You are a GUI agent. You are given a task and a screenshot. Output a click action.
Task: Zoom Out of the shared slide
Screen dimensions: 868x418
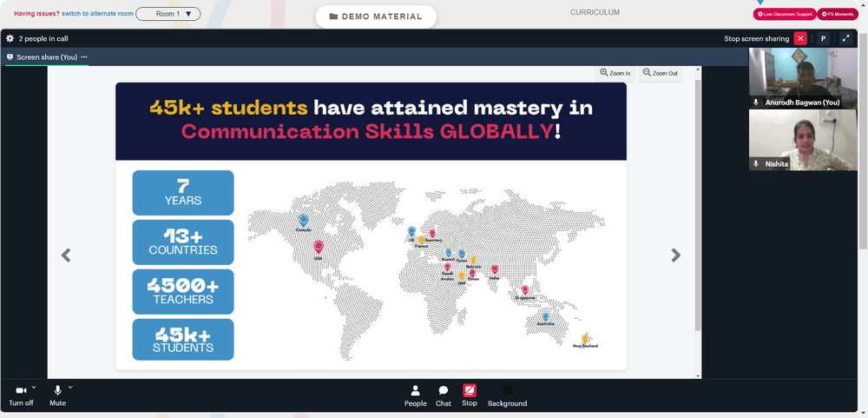pyautogui.click(x=660, y=73)
